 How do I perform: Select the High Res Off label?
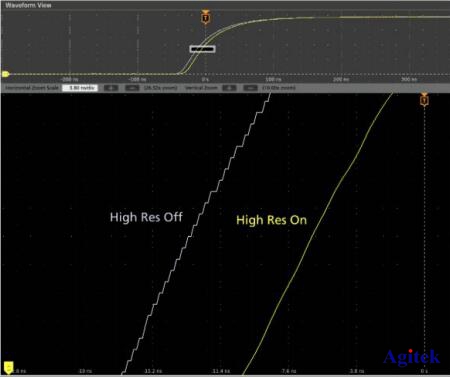146,217
